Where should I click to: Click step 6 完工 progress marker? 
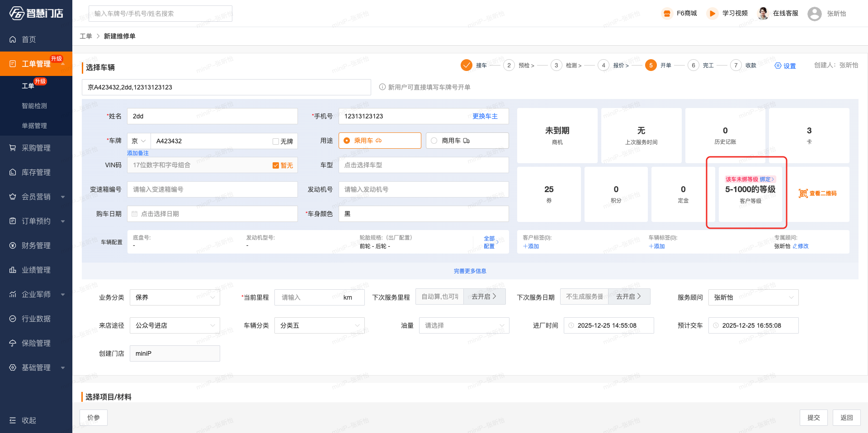tap(693, 66)
